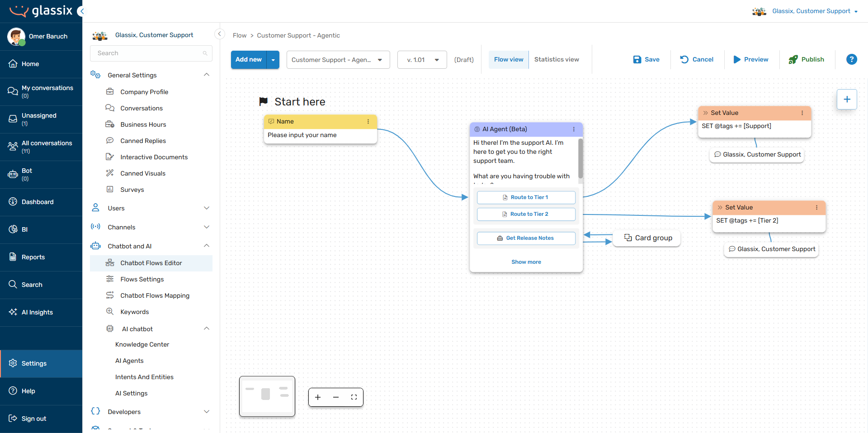Click the Route to Tier 1 button
868x433 pixels.
526,197
